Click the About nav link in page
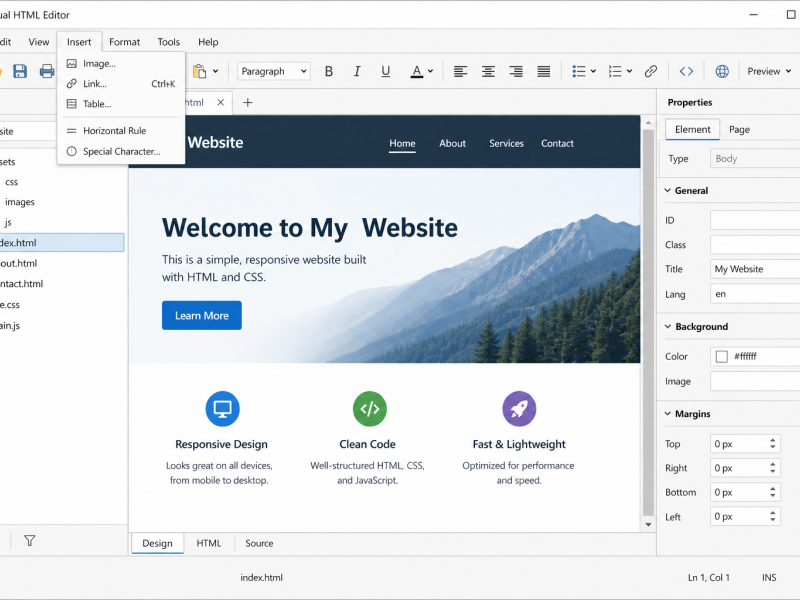Screen dimensions: 800x600 pos(453,143)
